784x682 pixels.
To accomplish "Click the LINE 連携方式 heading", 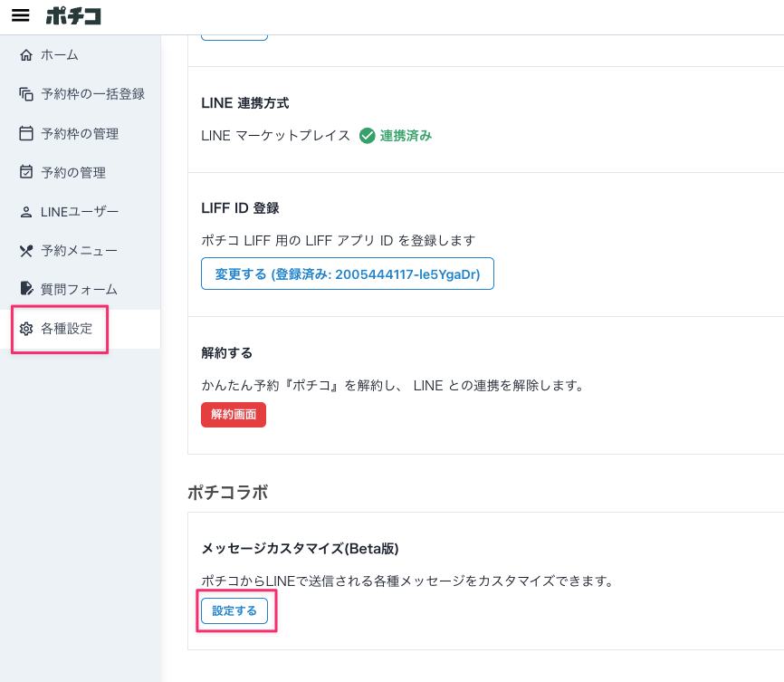I will (245, 103).
